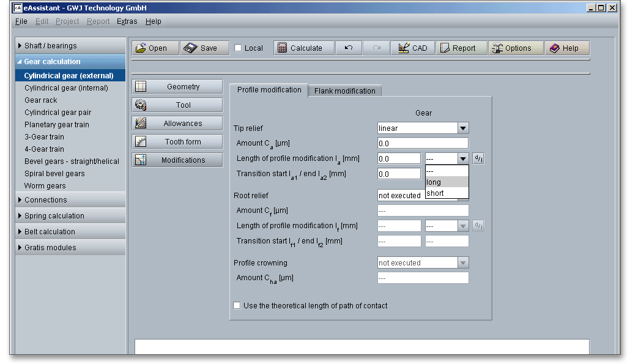This screenshot has height=364, width=630.
Task: Click the Save disk icon
Action: pos(190,48)
